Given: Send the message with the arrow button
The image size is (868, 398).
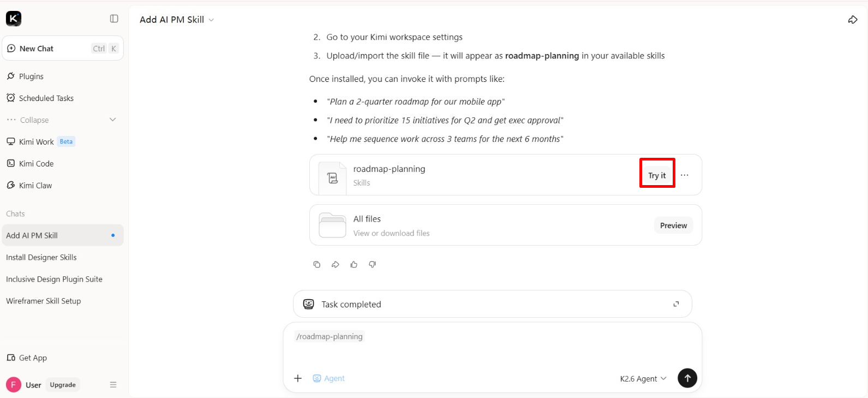Looking at the screenshot, I should point(687,378).
